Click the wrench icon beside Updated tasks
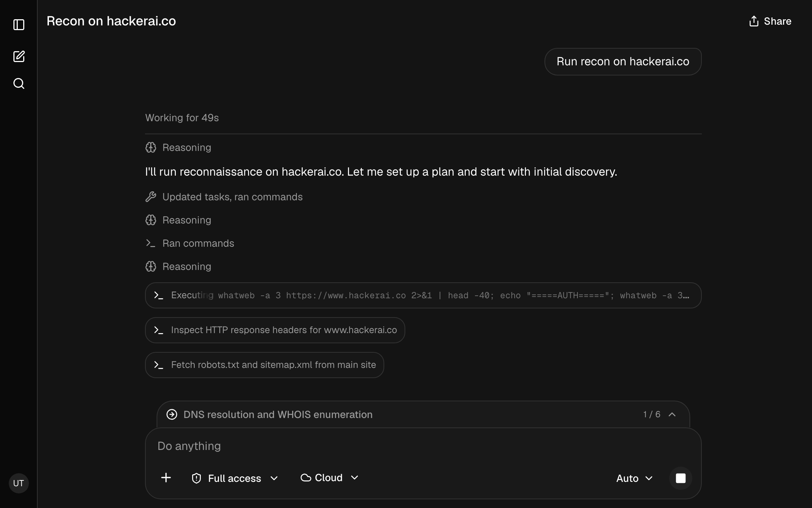 (x=151, y=197)
